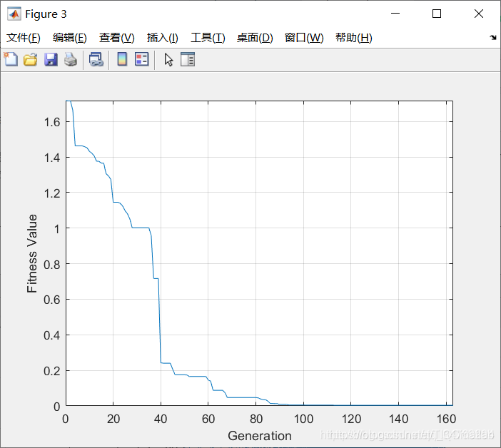This screenshot has height=448, width=501.
Task: Click the Open File folder icon
Action: point(31,59)
